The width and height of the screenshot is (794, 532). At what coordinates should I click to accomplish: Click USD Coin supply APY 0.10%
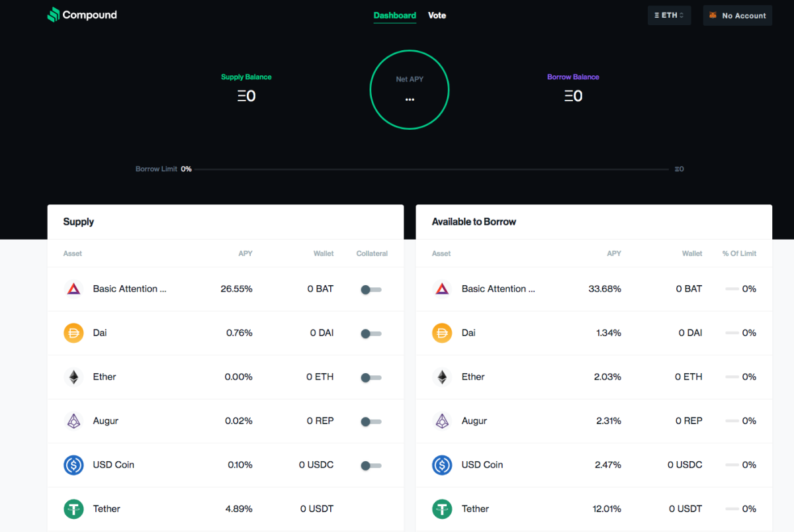coord(240,465)
